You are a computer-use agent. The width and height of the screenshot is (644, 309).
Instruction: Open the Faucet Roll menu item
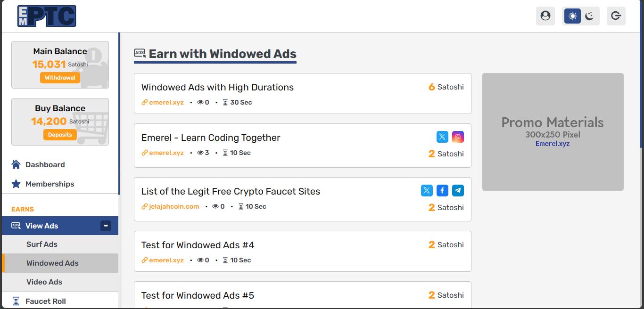click(x=45, y=301)
